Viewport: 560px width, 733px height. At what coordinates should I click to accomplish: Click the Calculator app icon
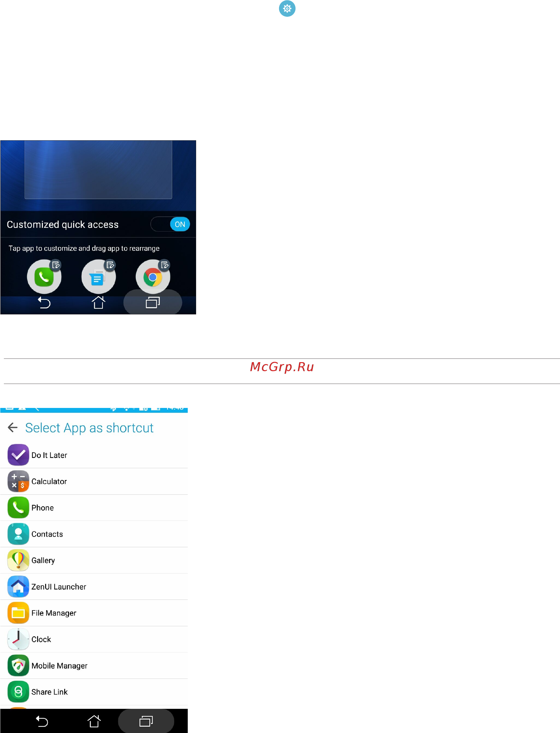pyautogui.click(x=18, y=481)
